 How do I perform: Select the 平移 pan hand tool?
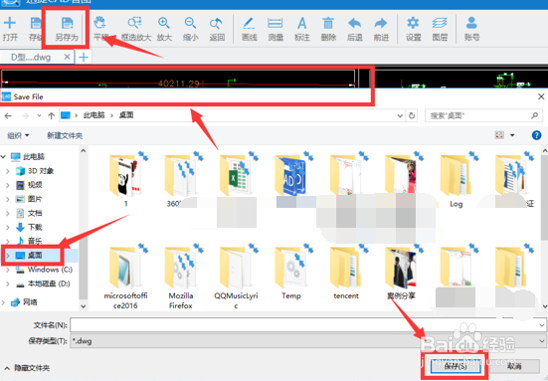100,29
